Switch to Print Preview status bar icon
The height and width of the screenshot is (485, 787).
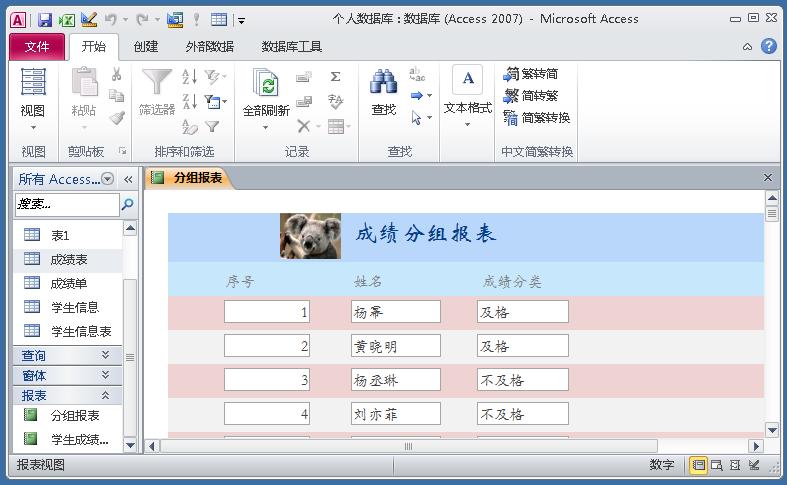click(717, 465)
